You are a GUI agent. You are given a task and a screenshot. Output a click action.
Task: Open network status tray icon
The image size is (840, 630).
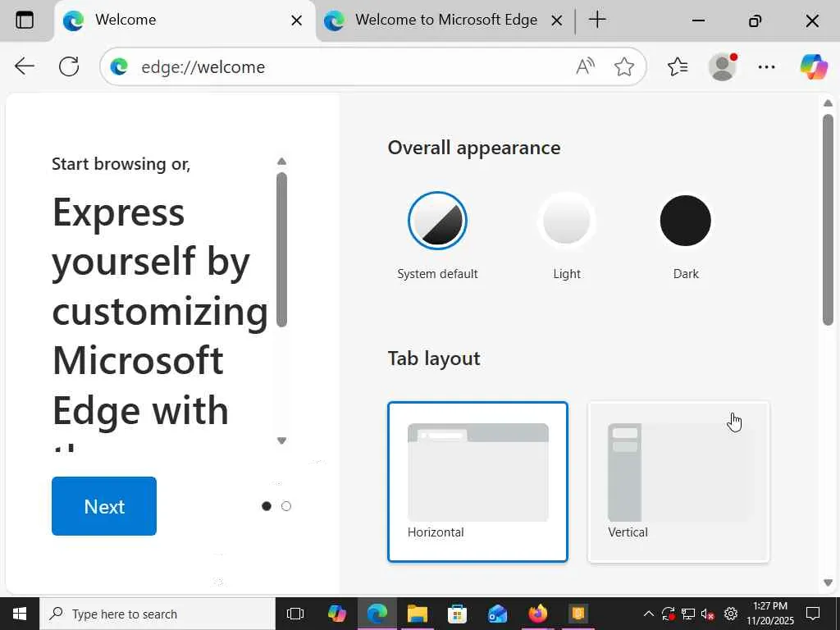click(688, 614)
